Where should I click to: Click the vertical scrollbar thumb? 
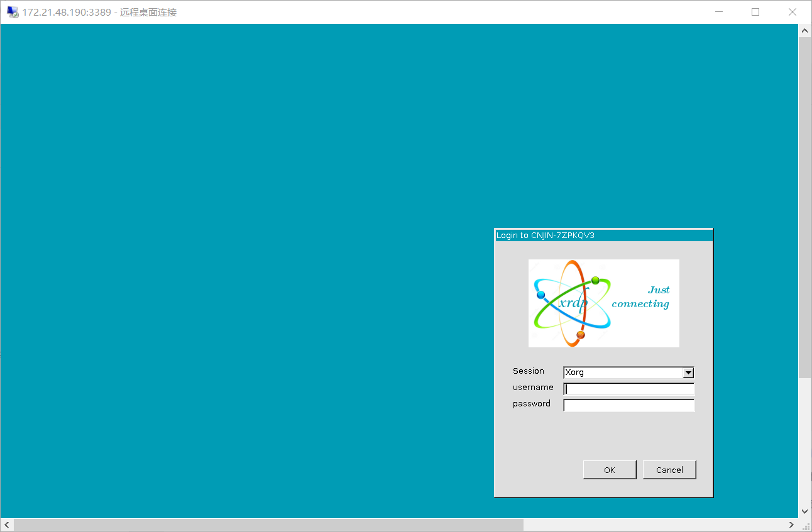804,207
